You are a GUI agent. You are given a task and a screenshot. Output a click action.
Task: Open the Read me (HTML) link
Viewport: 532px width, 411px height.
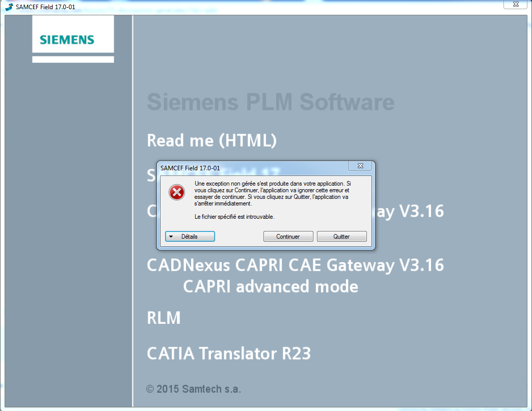pyautogui.click(x=211, y=140)
